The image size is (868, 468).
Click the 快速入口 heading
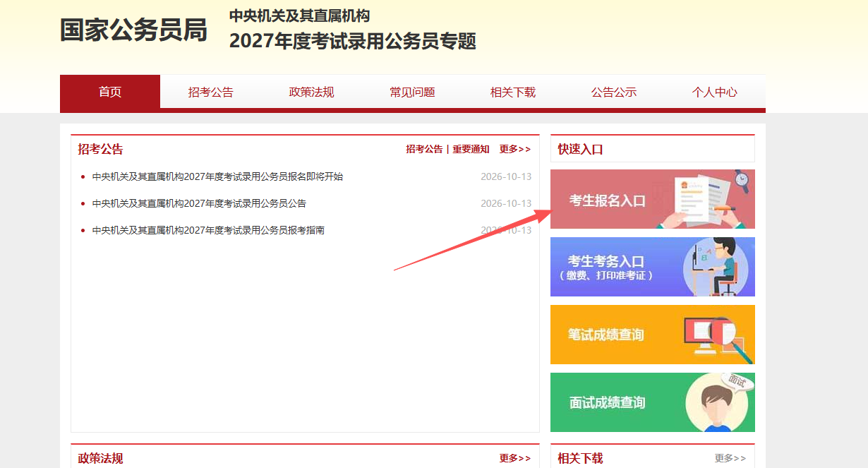(580, 149)
